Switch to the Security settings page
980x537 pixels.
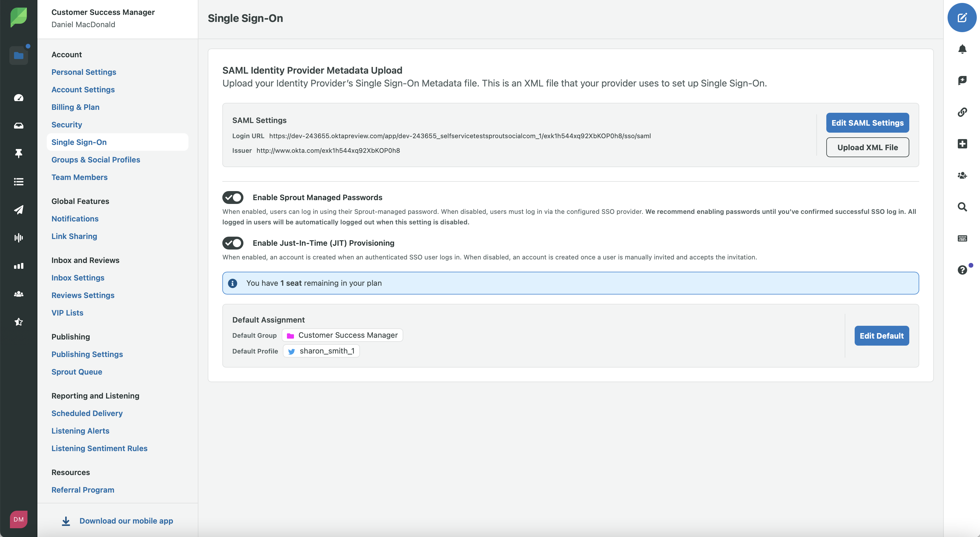click(67, 124)
